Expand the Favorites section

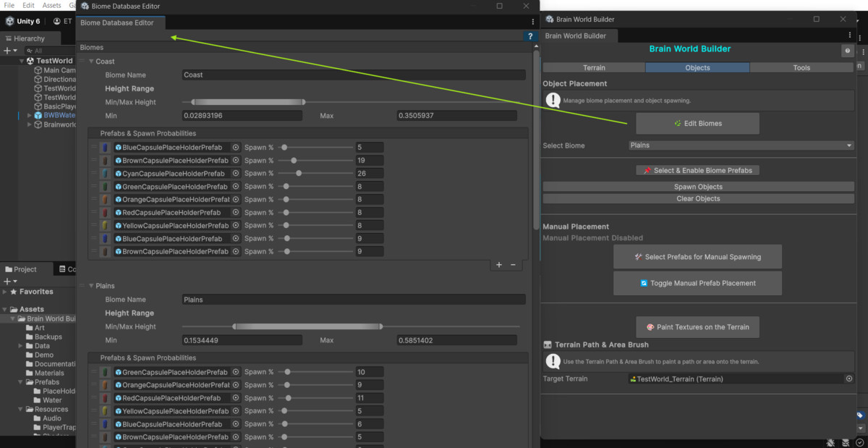pos(5,292)
